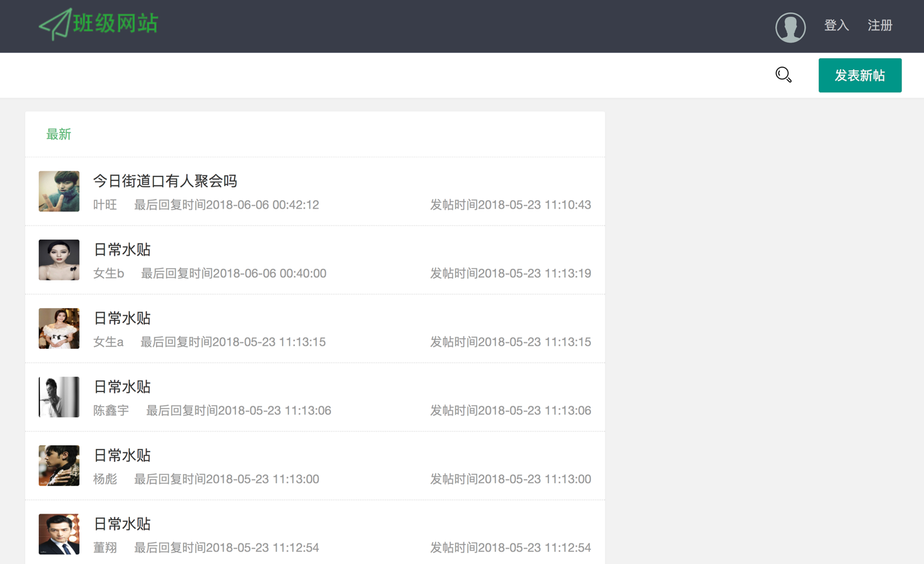Click 最后回复时间2018-06-06 00:40:00 text

coord(233,273)
